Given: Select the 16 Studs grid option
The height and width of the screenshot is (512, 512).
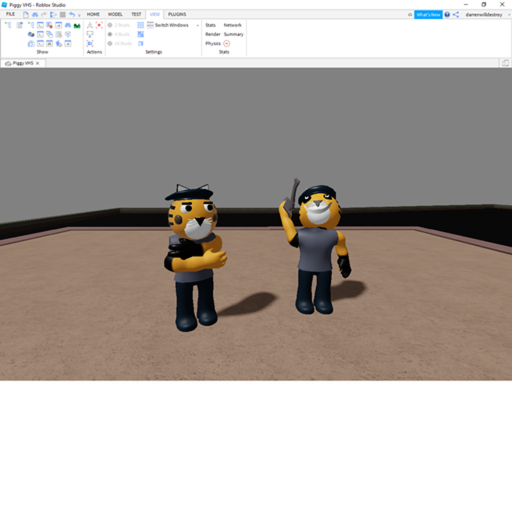Looking at the screenshot, I should 120,43.
